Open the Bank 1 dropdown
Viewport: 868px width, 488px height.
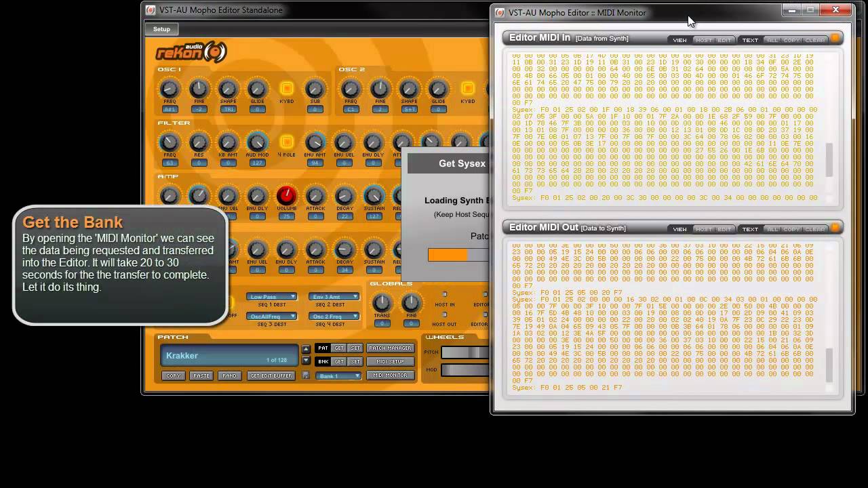point(338,375)
